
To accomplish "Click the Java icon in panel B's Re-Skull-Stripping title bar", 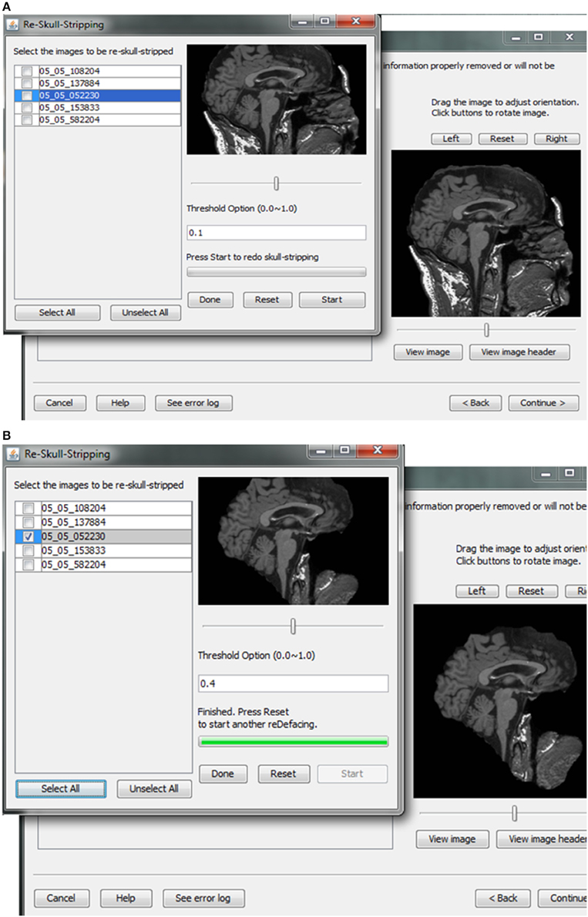I will [13, 454].
